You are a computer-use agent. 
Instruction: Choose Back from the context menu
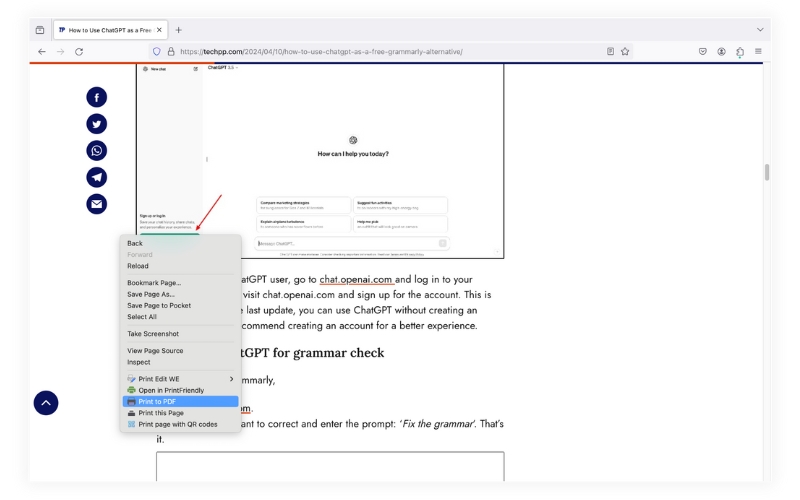pos(180,243)
